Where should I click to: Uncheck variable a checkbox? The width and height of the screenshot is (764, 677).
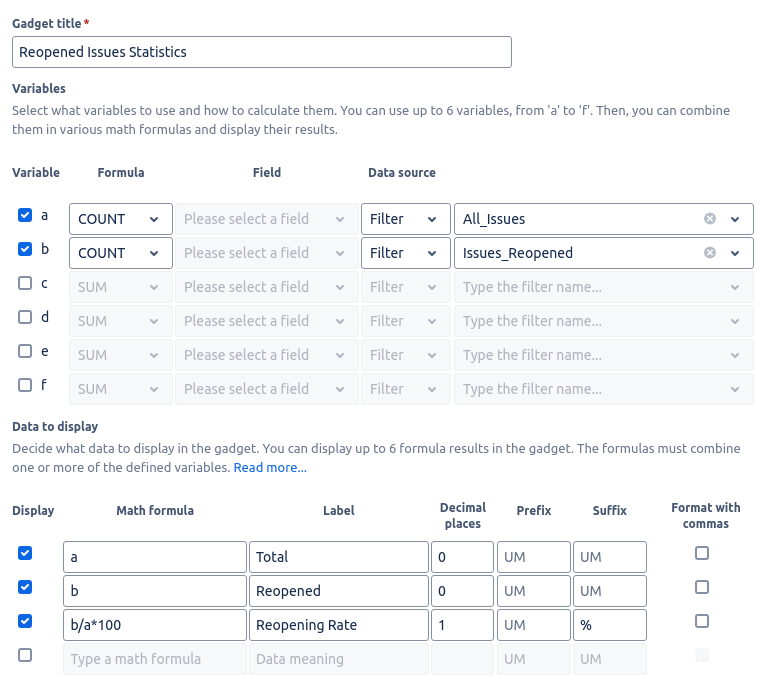tap(25, 215)
